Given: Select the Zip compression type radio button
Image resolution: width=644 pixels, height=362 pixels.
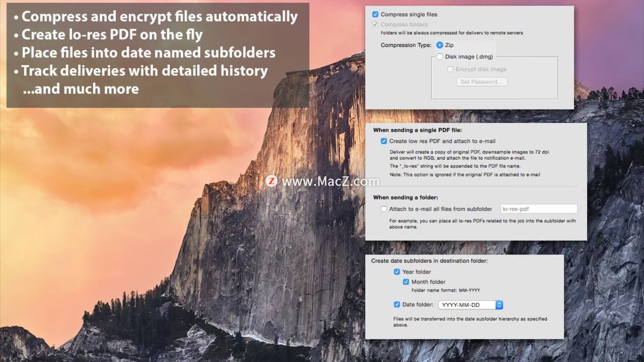Looking at the screenshot, I should click(439, 45).
